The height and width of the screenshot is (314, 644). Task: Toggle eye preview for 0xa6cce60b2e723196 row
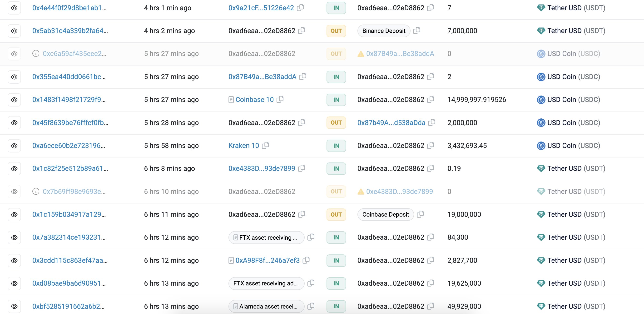click(14, 146)
